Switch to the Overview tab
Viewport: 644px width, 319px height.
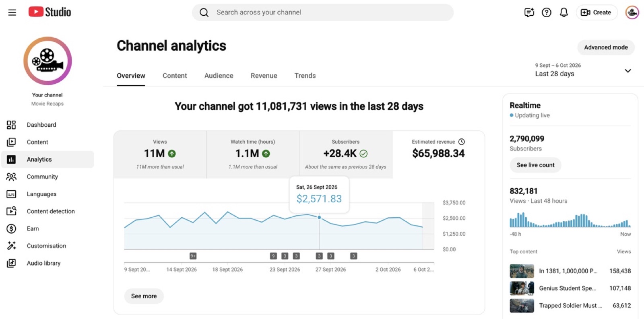point(131,76)
